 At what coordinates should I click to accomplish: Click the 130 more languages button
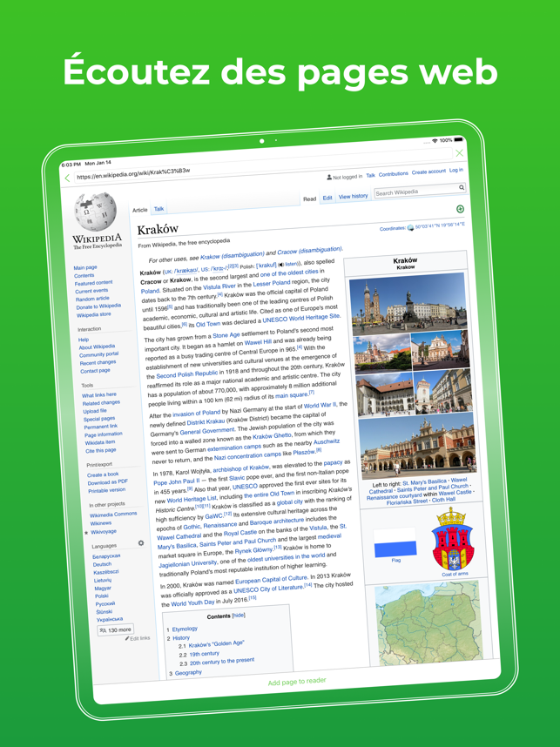pyautogui.click(x=115, y=629)
